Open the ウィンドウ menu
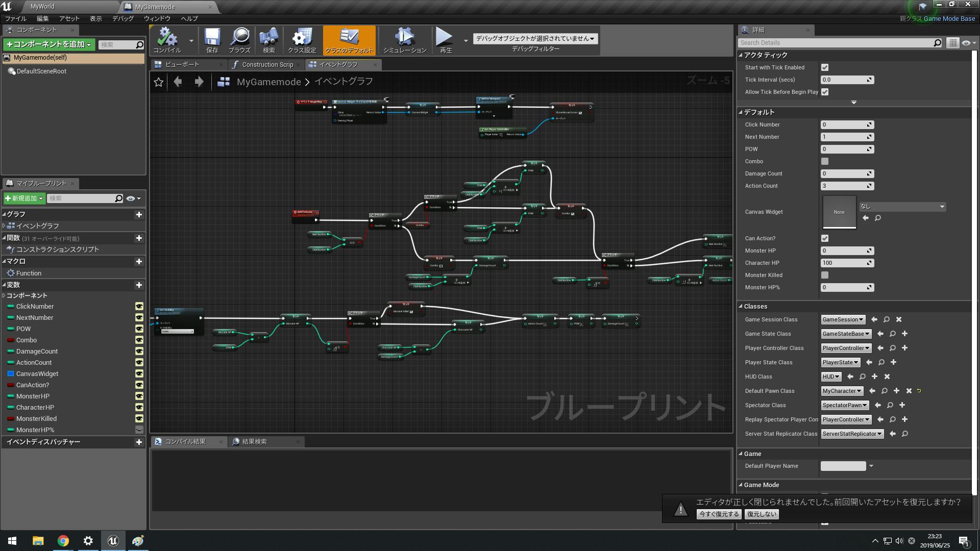The width and height of the screenshot is (980, 551). coord(157,18)
